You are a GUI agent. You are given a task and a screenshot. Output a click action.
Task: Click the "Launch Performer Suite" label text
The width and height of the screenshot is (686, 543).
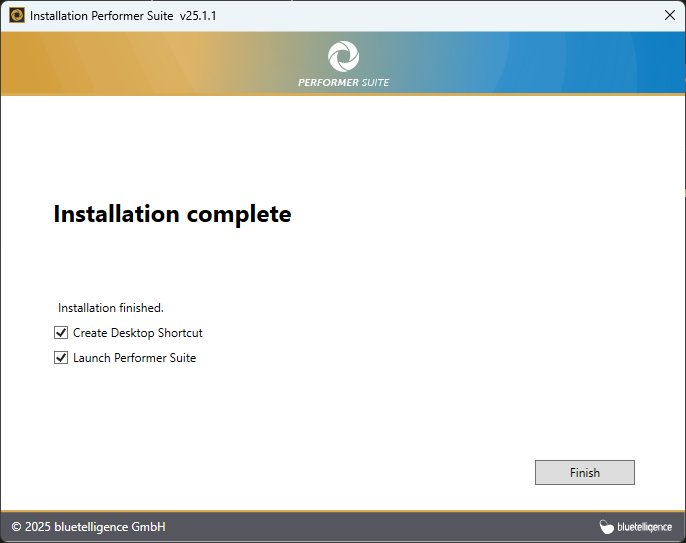134,358
